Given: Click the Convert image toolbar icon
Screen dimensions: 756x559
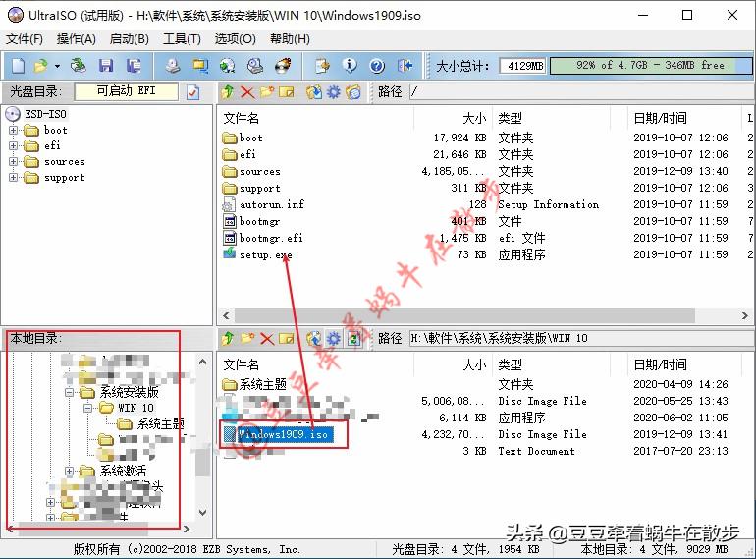Looking at the screenshot, I should (199, 66).
